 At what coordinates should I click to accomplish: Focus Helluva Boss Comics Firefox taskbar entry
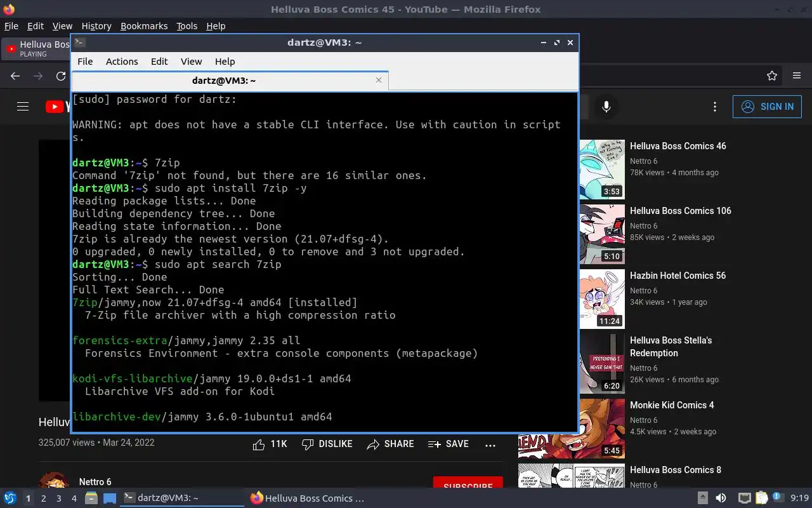pos(308,498)
